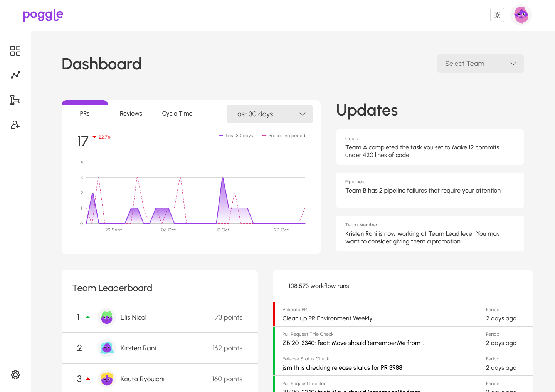
Task: Open settings gear icon in sidebar
Action: click(x=15, y=375)
